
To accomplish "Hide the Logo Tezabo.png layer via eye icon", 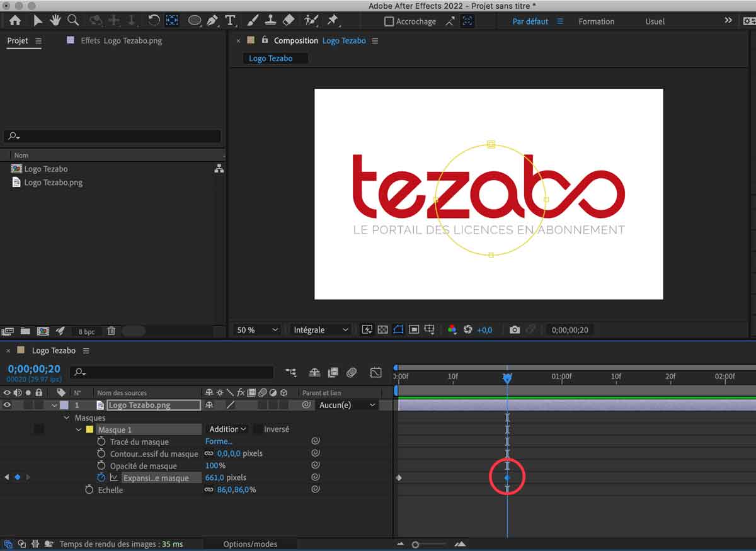I will click(8, 405).
